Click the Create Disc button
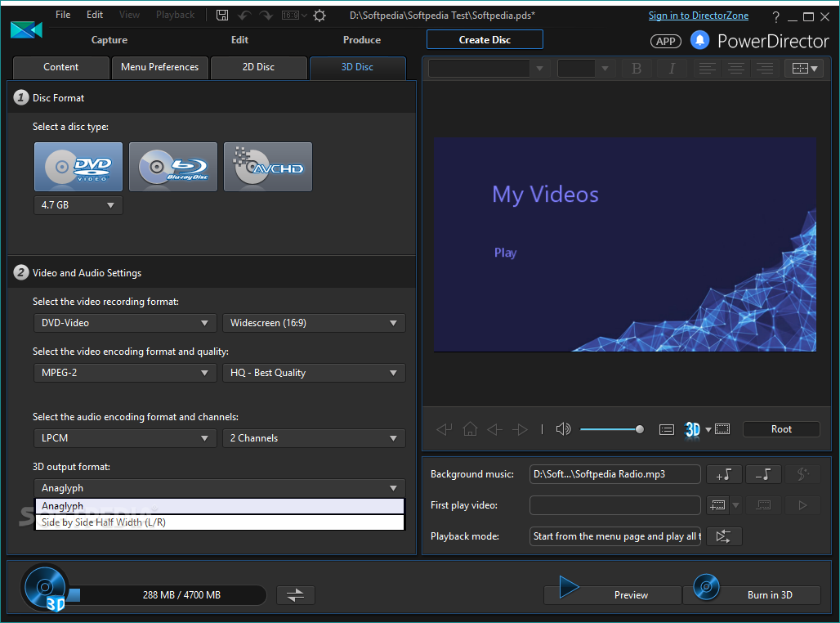This screenshot has width=840, height=623. (485, 40)
